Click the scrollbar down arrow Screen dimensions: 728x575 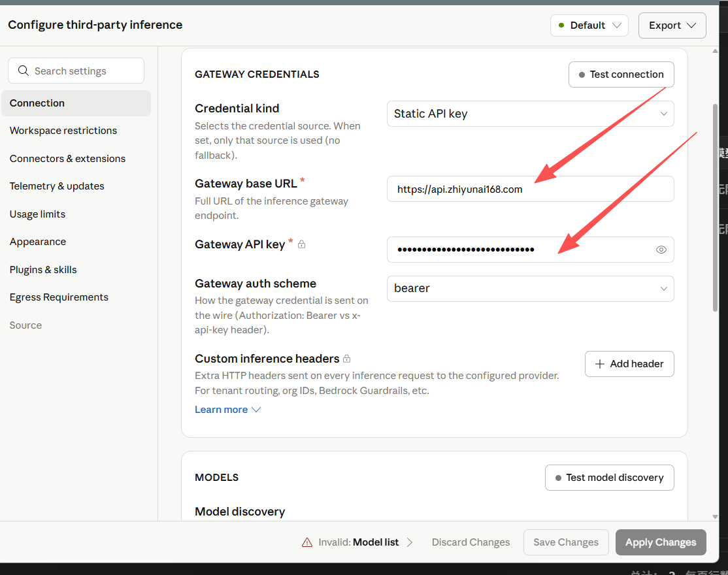[715, 517]
